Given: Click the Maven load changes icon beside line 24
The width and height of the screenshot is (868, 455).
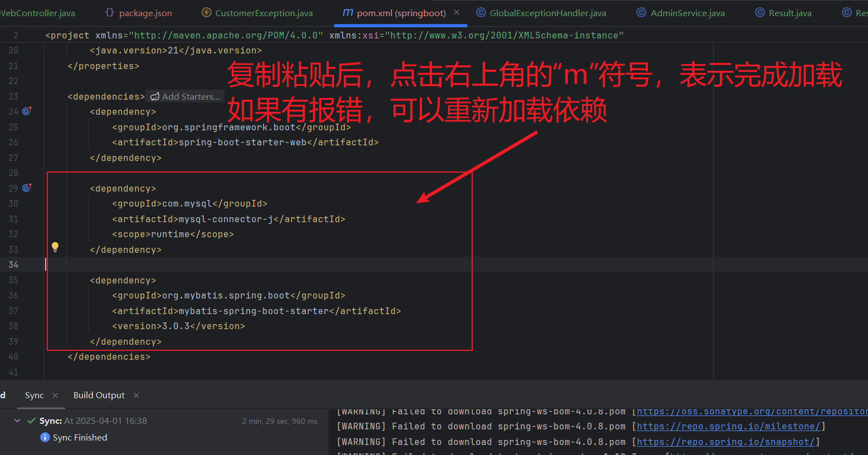Looking at the screenshot, I should click(x=26, y=111).
